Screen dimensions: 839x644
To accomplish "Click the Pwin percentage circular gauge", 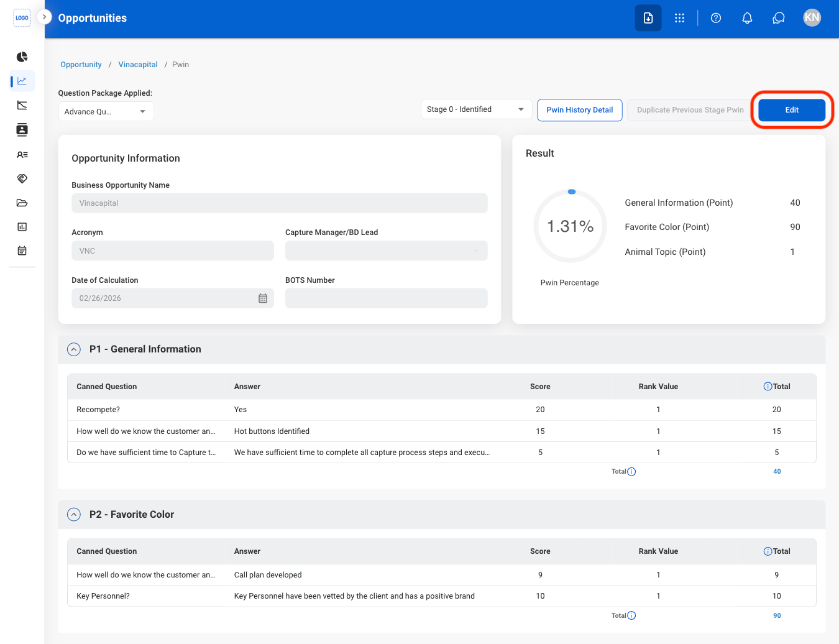I will 570,226.
